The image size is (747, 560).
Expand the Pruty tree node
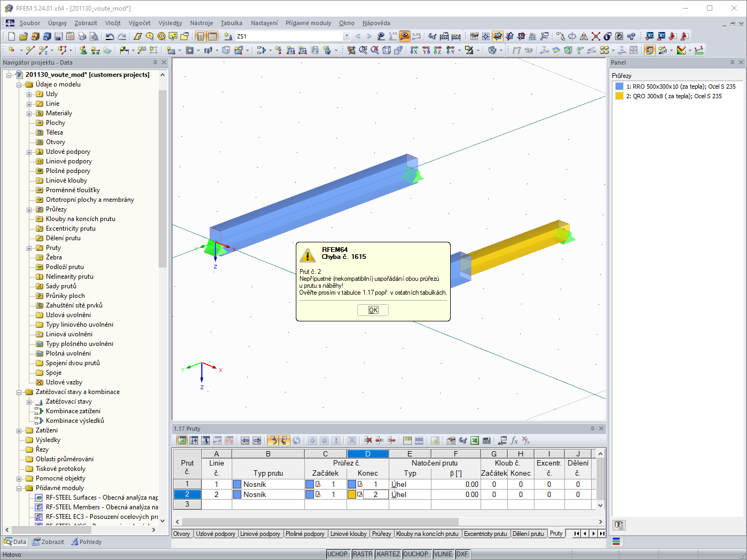coord(29,248)
